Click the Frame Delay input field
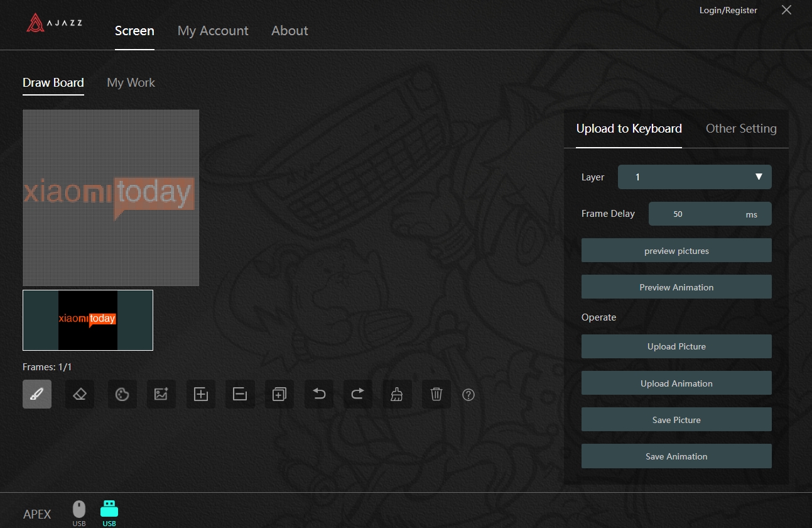The height and width of the screenshot is (528, 812). 710,214
